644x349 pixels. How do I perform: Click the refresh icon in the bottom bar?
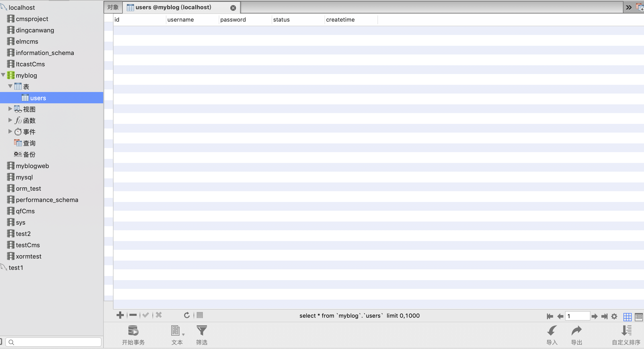point(187,315)
